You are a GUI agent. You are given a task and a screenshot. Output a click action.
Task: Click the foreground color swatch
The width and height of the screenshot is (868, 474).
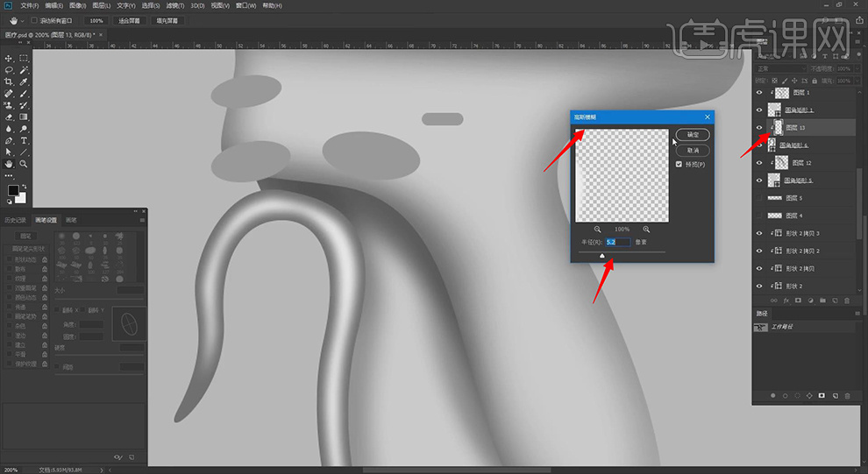(x=13, y=190)
